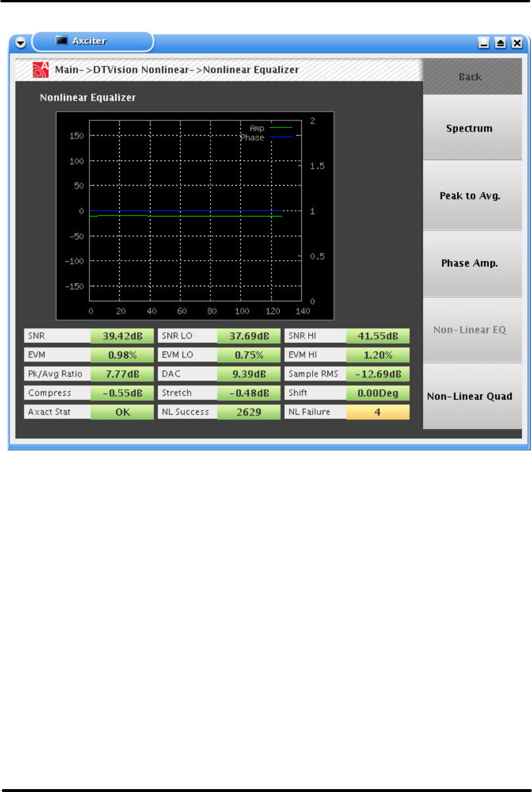Click the Compress value -0.55dB

[x=122, y=393]
